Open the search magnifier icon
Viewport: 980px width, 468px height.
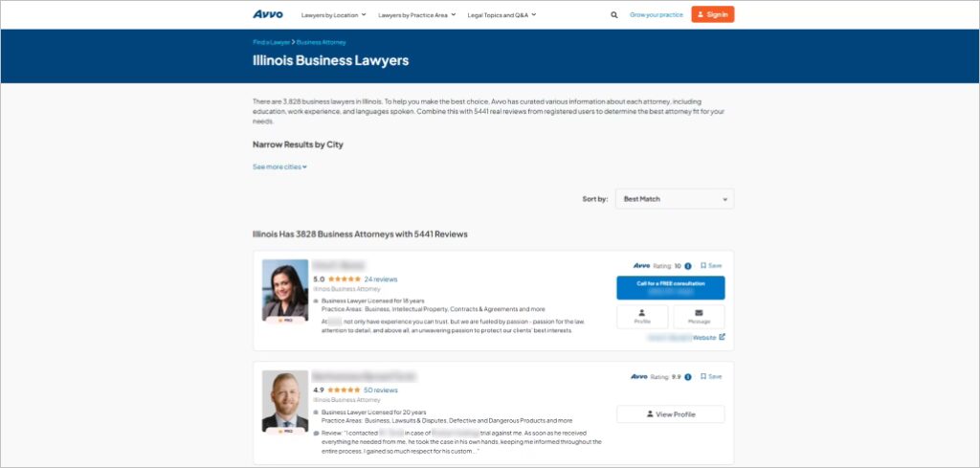(x=613, y=15)
